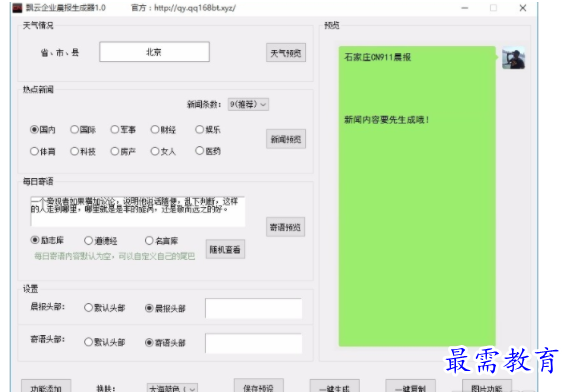
Task: Click the avatar thumbnail in preview
Action: [x=513, y=58]
